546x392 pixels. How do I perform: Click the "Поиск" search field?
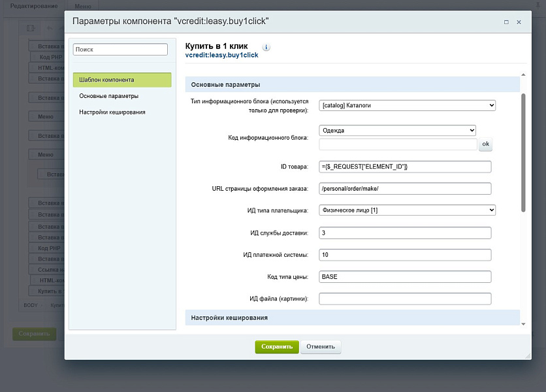tap(120, 50)
